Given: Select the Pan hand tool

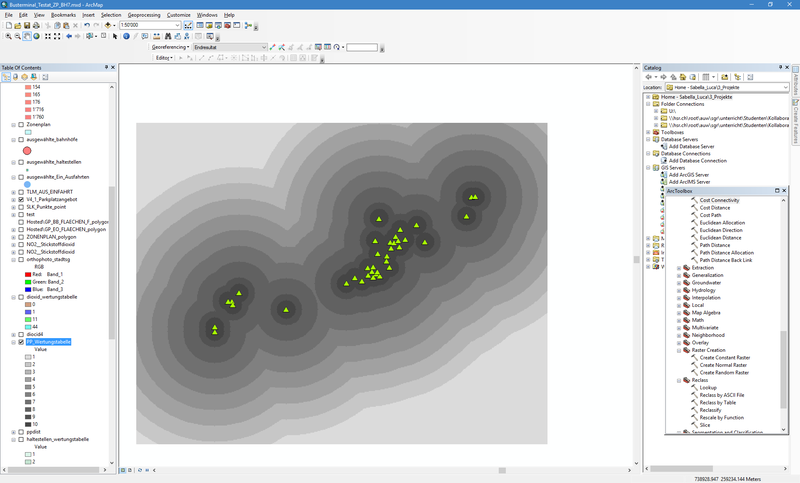Looking at the screenshot, I should 27,36.
